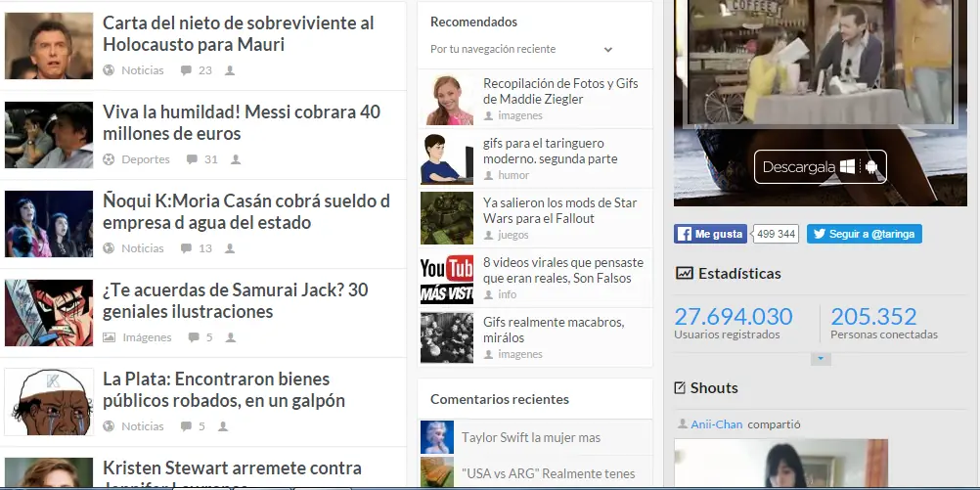The image size is (980, 490).
Task: Open 8 videos virales Son Falsos post
Action: (x=563, y=271)
